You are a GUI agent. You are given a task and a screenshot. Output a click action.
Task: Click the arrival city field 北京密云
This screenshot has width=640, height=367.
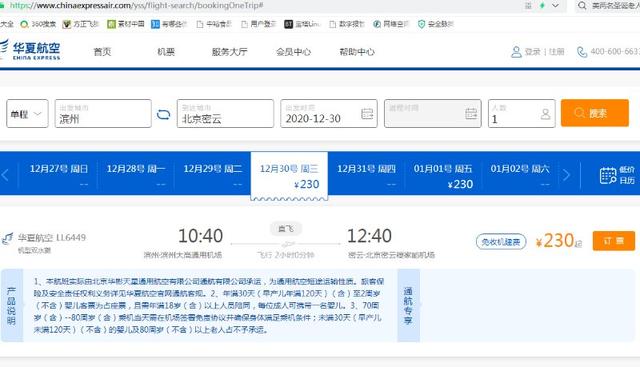[225, 113]
